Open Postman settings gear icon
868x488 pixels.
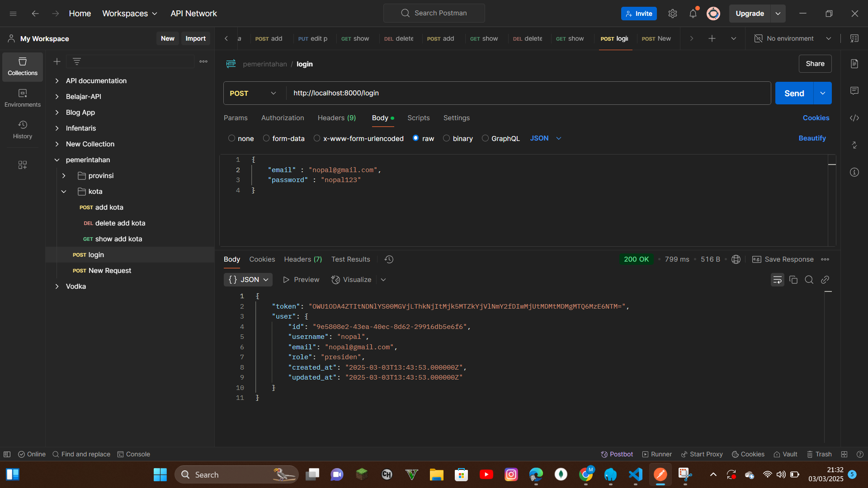[672, 14]
